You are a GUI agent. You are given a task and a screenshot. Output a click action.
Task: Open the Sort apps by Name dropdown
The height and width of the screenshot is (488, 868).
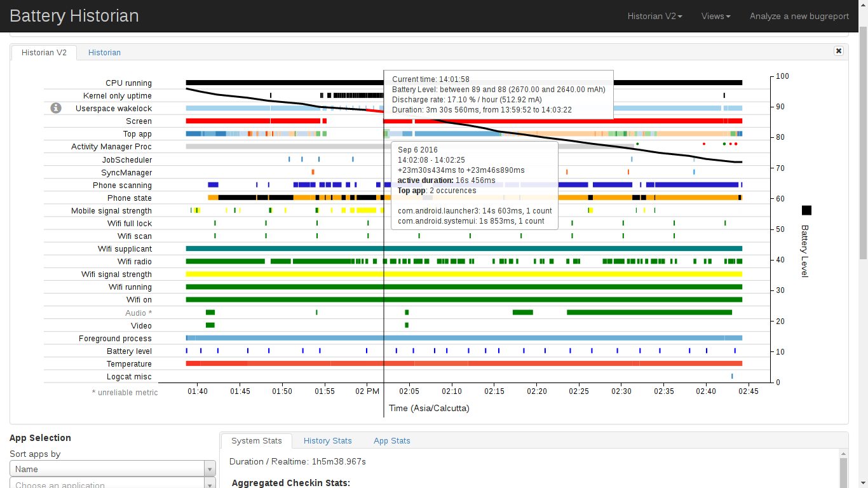coord(112,469)
